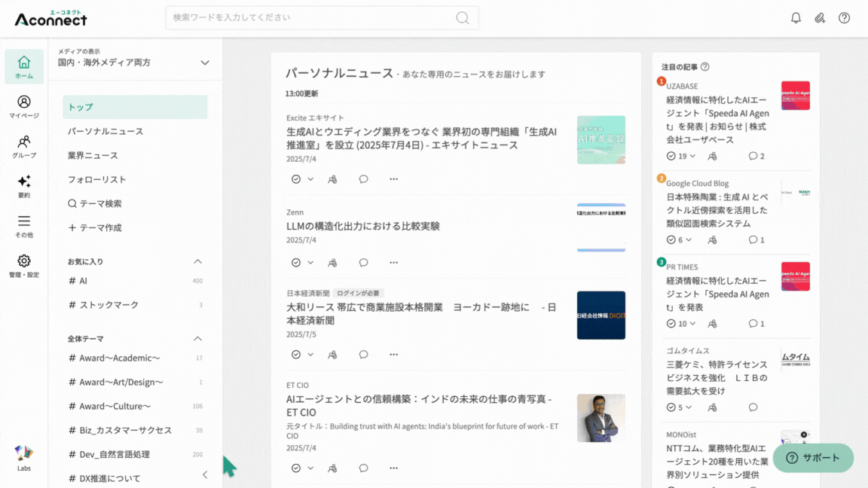The image size is (868, 488).
Task: Open the ET CIO article portrait thumbnail
Action: click(x=601, y=418)
